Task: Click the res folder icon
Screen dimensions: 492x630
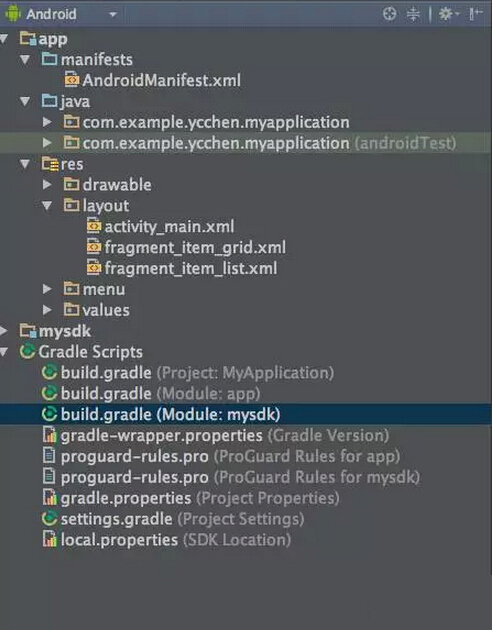Action: pyautogui.click(x=50, y=164)
